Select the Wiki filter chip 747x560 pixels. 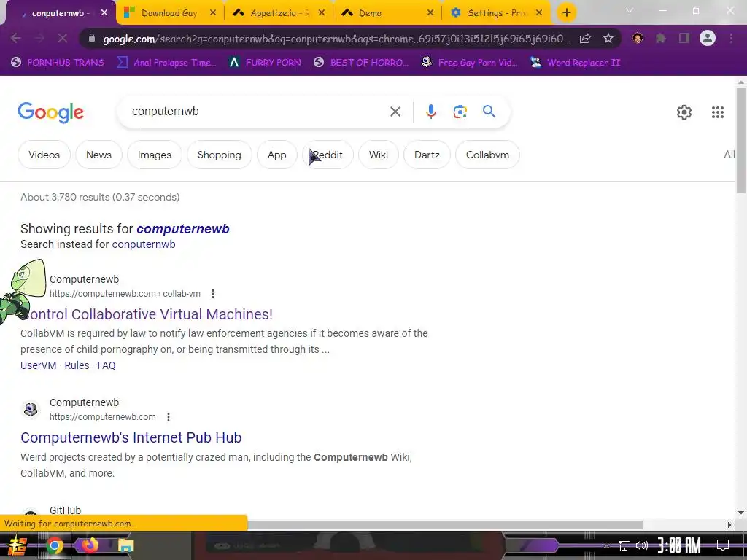(x=379, y=155)
